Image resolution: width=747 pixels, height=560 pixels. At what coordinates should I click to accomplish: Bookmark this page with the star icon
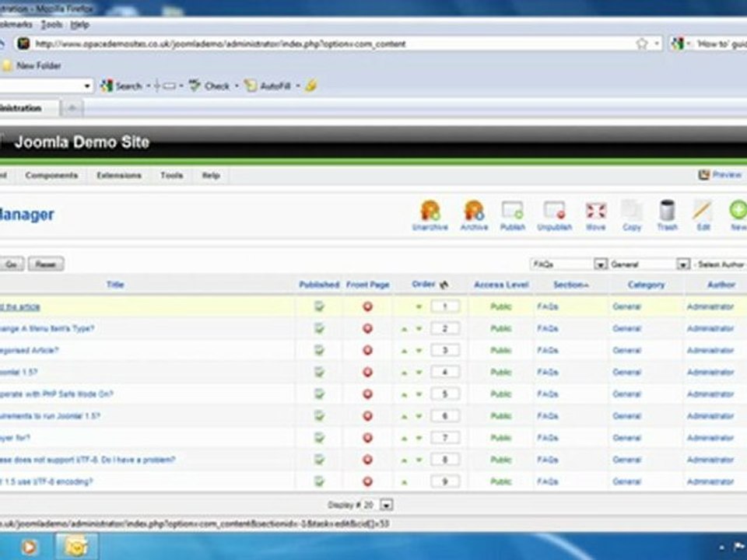click(x=642, y=44)
